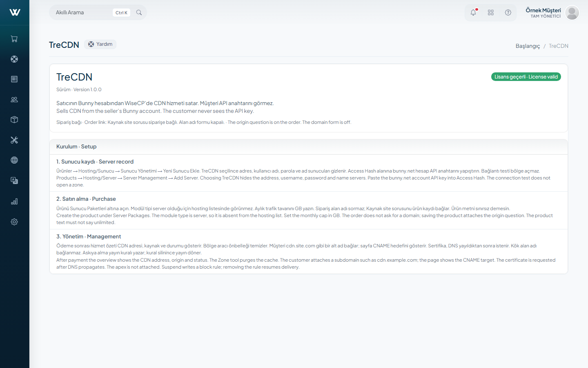This screenshot has height=368, width=588.
Task: Open the reports bar chart icon
Action: coord(14,201)
